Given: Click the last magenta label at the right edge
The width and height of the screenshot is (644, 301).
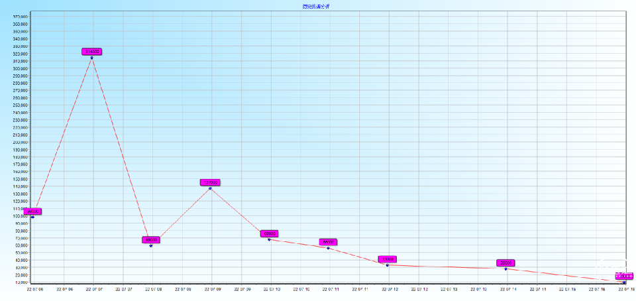Looking at the screenshot, I should tap(624, 276).
